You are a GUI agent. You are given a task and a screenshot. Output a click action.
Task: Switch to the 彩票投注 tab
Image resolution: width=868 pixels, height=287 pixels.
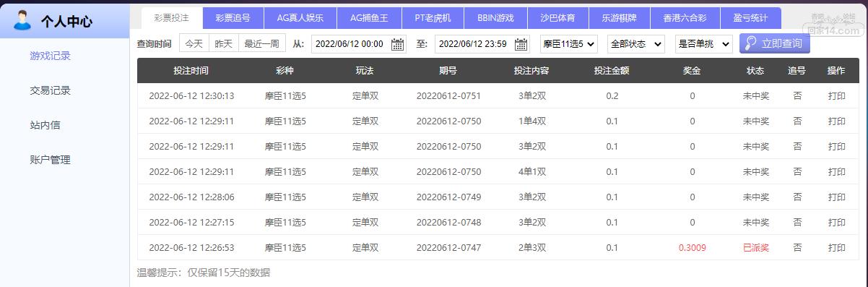(x=171, y=18)
